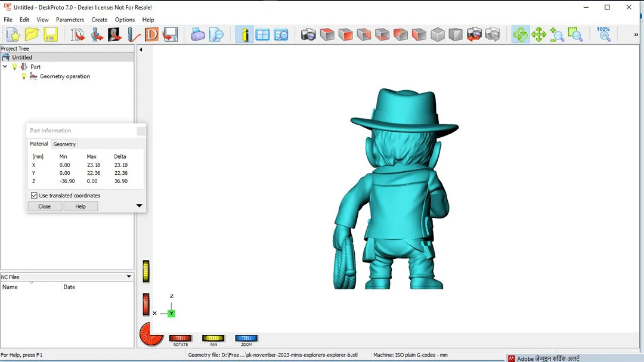Toggle the lightbulb visibility for Part
644x362 pixels.
14,67
